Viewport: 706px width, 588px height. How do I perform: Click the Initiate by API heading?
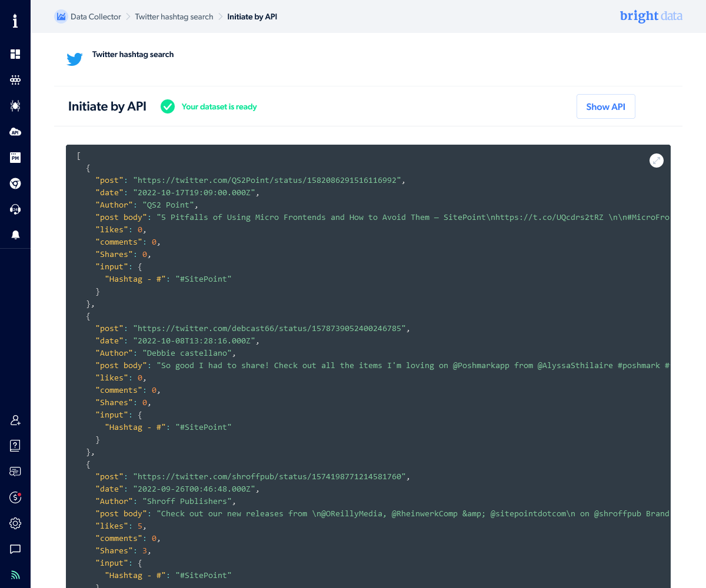[x=107, y=106]
